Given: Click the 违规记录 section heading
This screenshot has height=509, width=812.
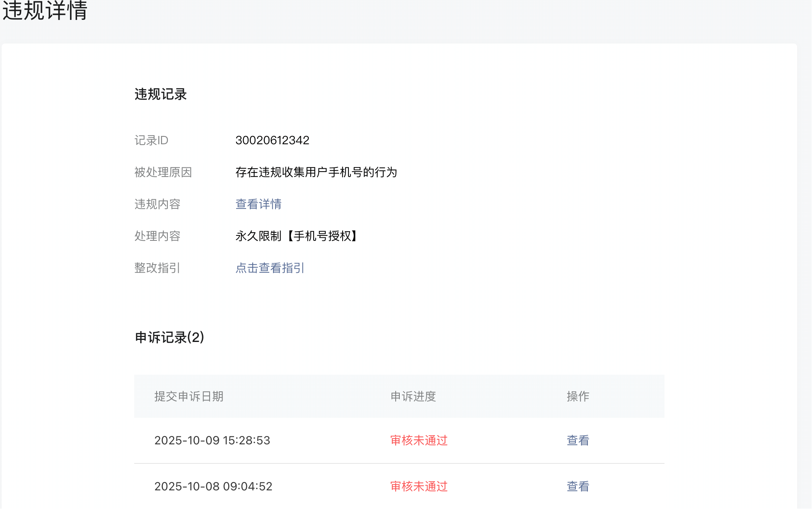Looking at the screenshot, I should tap(160, 95).
